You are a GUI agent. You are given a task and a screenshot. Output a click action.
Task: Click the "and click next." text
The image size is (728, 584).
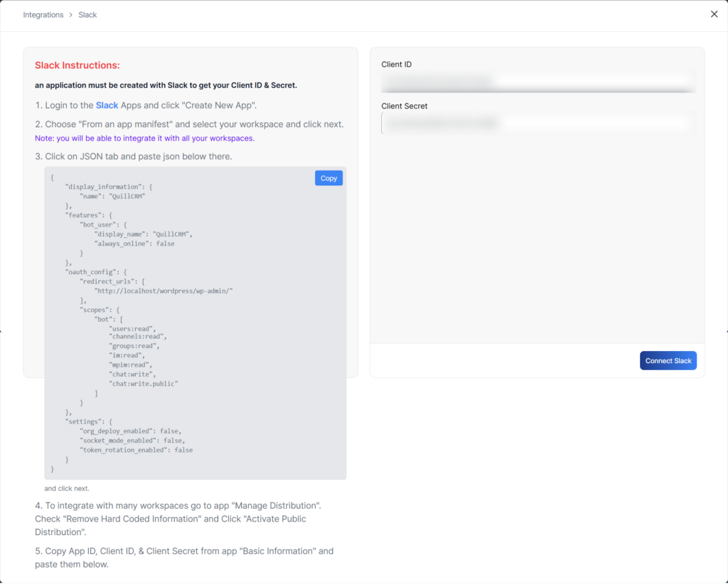[67, 489]
